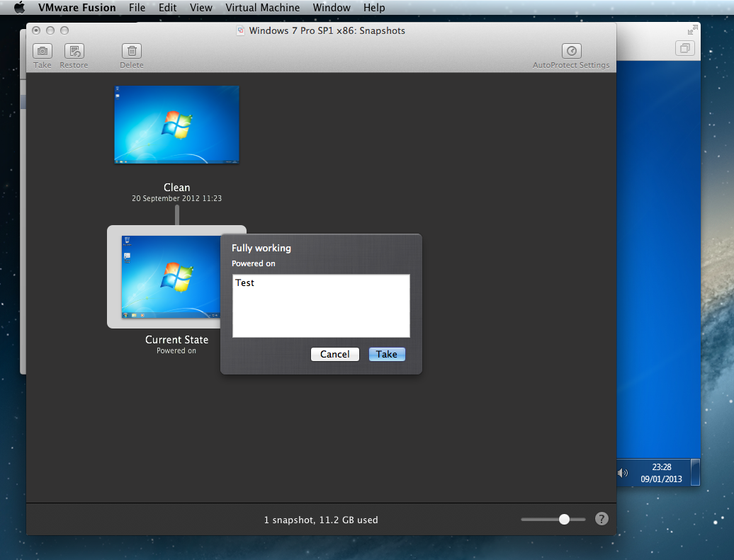The width and height of the screenshot is (734, 560).
Task: Open AutoProtect Settings
Action: tap(571, 52)
